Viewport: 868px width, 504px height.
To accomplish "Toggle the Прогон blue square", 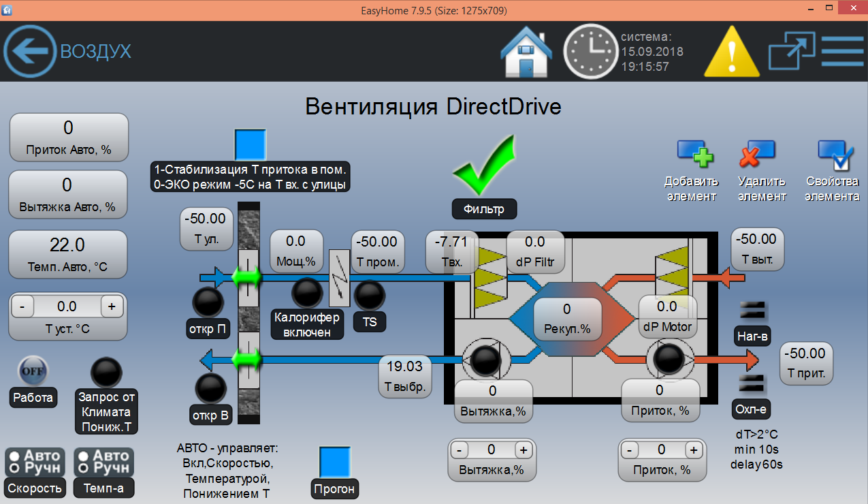I will point(335,462).
